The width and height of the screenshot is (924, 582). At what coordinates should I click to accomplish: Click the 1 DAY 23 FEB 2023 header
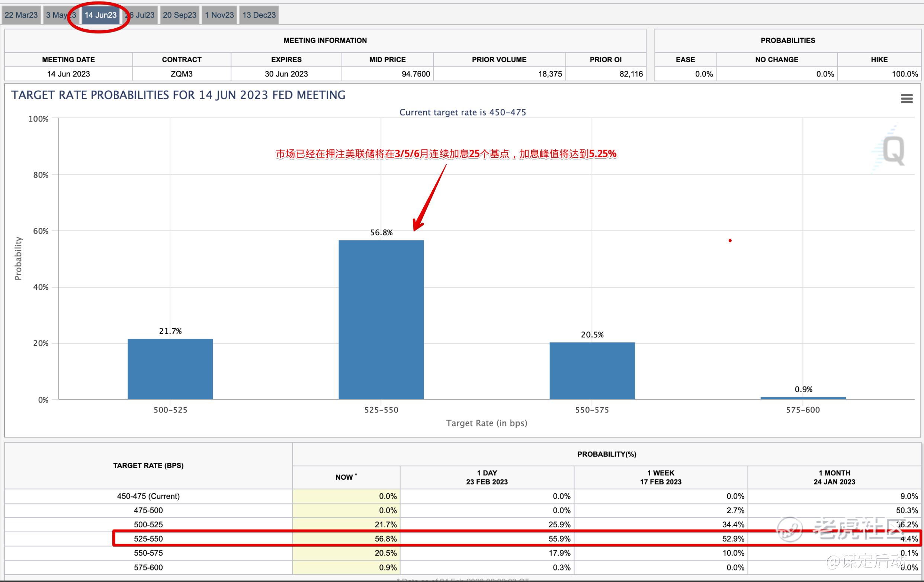point(487,477)
